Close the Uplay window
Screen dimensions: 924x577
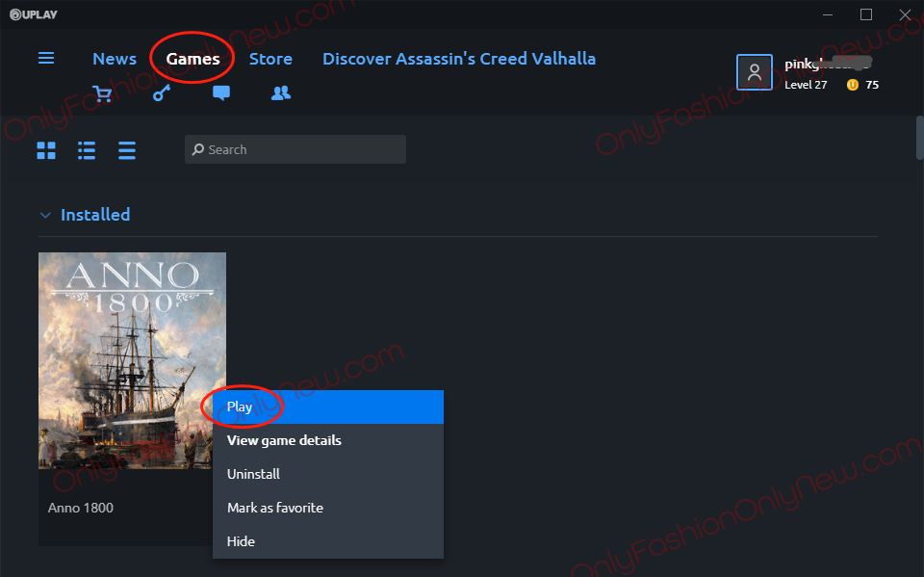[x=905, y=14]
